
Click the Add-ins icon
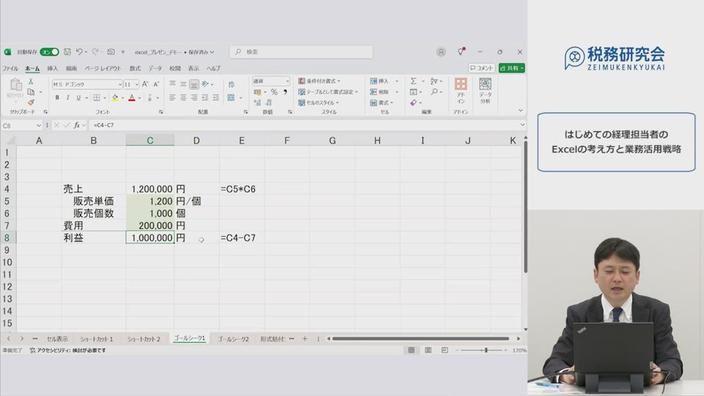click(461, 90)
